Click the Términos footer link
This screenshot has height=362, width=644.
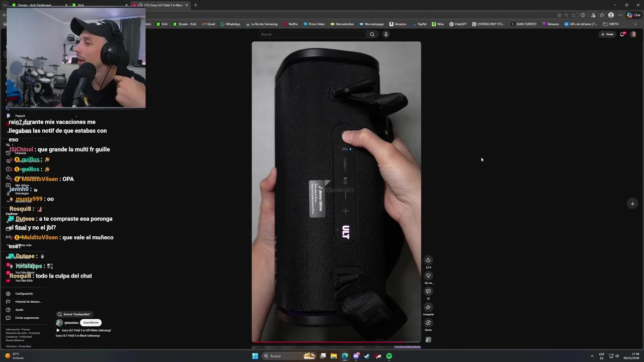coord(11,346)
